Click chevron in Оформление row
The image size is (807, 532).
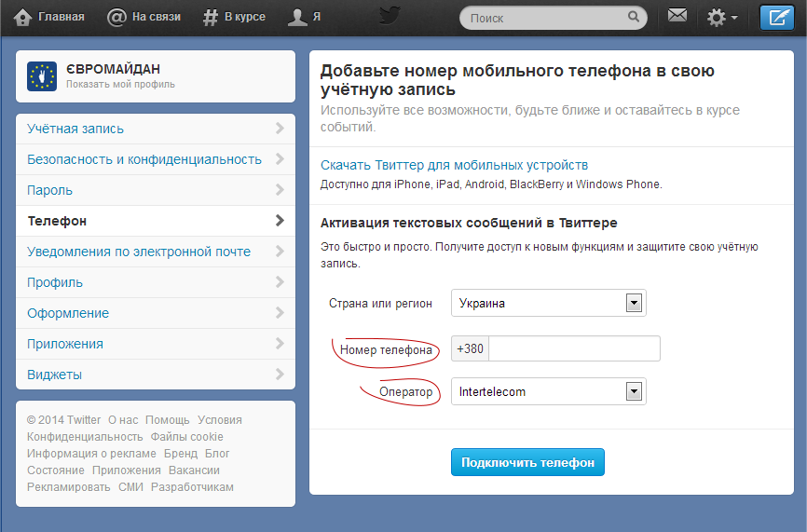(280, 313)
